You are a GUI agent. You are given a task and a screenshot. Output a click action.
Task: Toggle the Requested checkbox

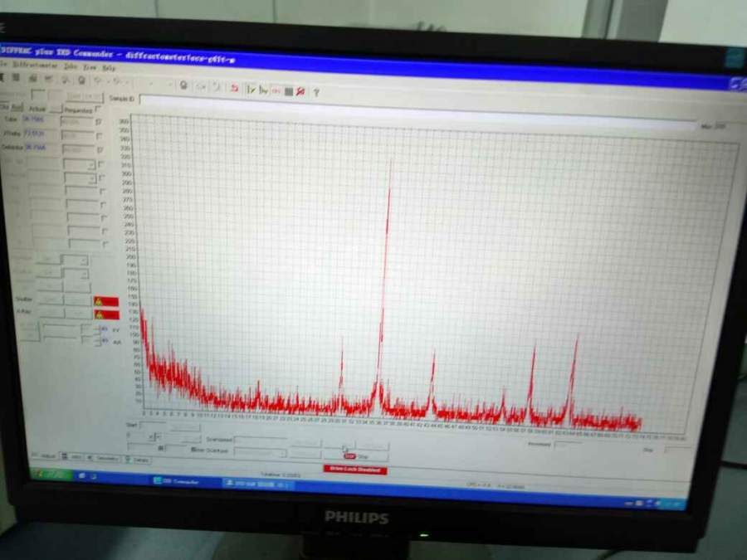98,109
